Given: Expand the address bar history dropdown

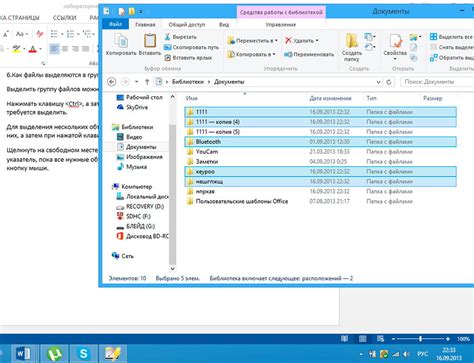Looking at the screenshot, I should coord(378,82).
